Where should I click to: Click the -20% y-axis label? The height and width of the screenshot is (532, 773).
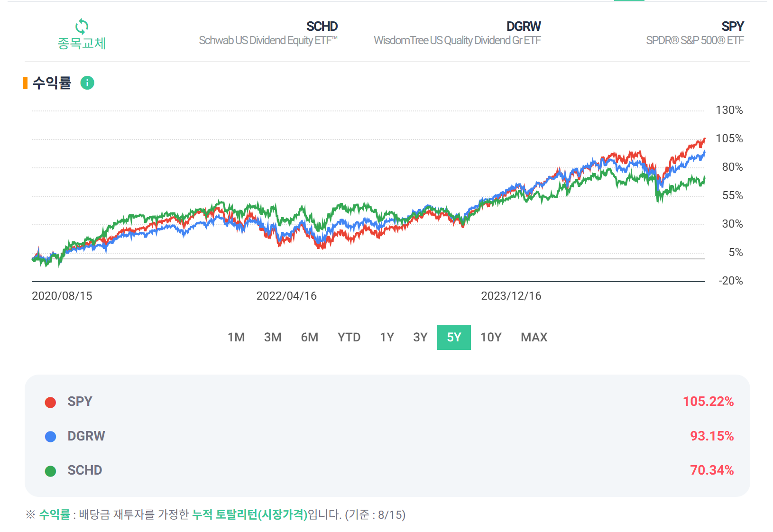(x=731, y=281)
